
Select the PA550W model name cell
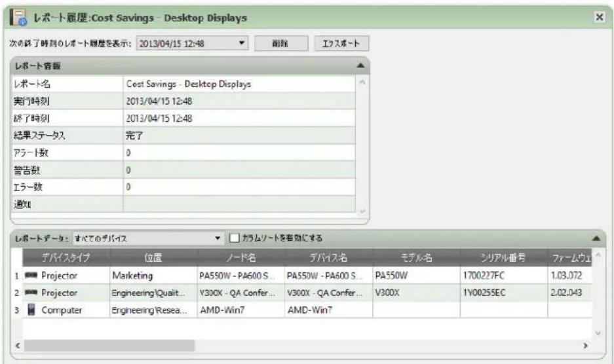pyautogui.click(x=416, y=276)
